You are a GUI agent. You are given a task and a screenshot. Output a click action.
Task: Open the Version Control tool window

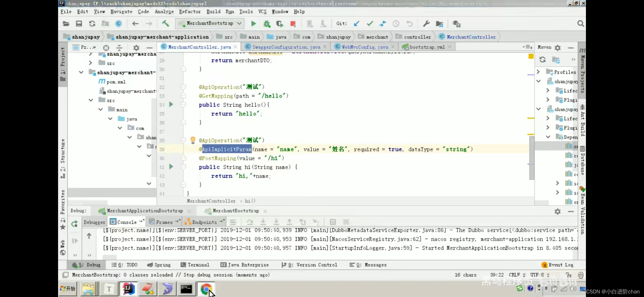[309, 265]
